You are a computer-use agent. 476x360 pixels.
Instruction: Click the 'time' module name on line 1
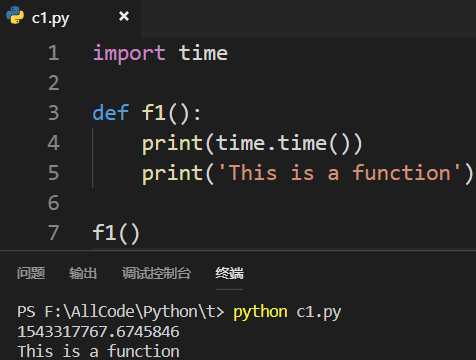click(203, 53)
